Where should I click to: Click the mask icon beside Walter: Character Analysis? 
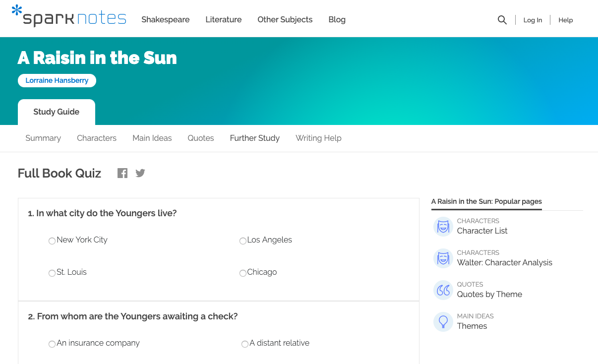[x=443, y=258]
